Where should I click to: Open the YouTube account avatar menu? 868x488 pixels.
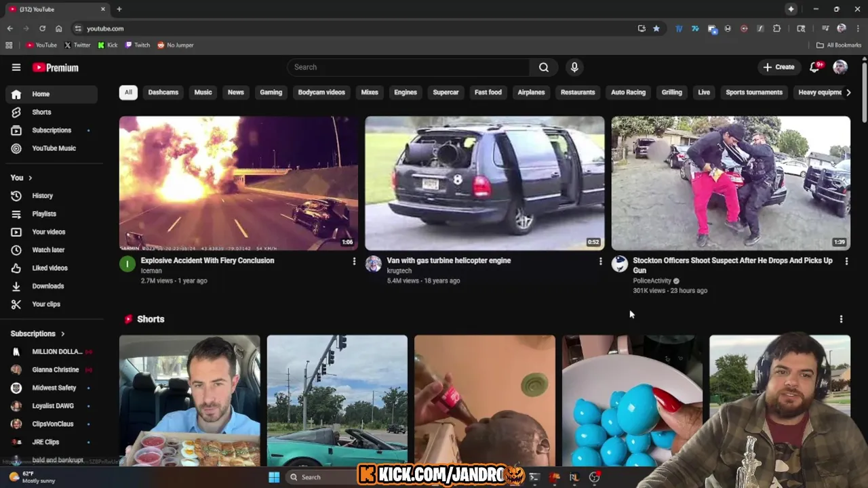840,66
